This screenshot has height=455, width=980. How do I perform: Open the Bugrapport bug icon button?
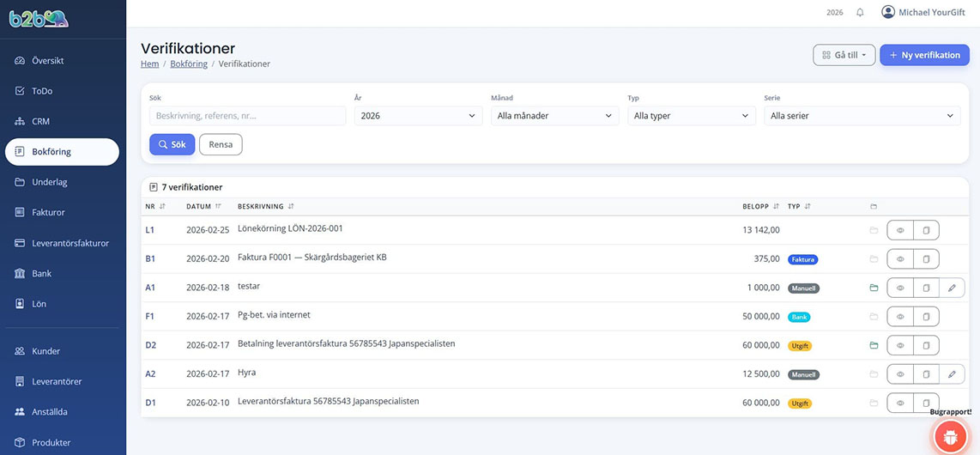(949, 437)
